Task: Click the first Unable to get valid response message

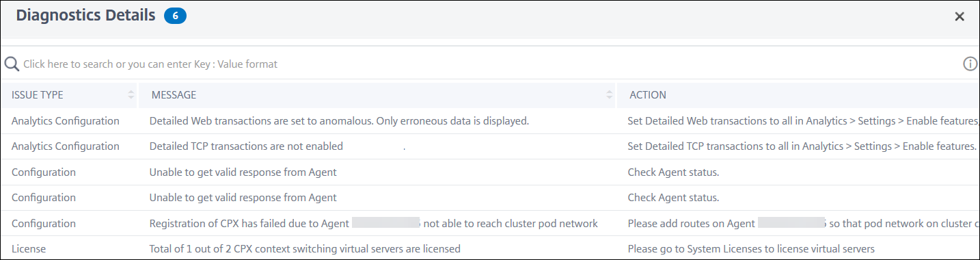Action: [x=243, y=172]
